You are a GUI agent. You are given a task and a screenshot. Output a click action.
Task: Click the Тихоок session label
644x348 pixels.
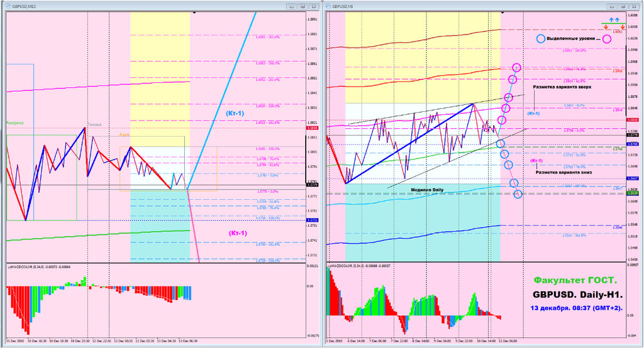coord(95,124)
